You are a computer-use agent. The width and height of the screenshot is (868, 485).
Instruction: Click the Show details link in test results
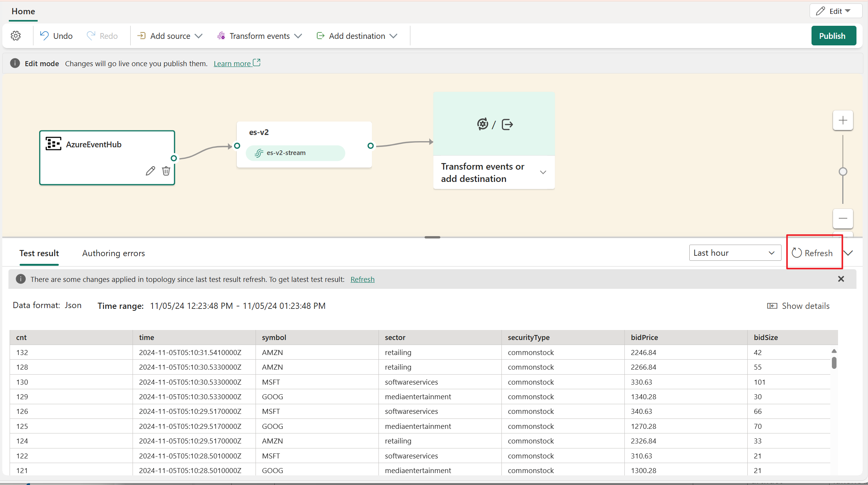(x=799, y=305)
